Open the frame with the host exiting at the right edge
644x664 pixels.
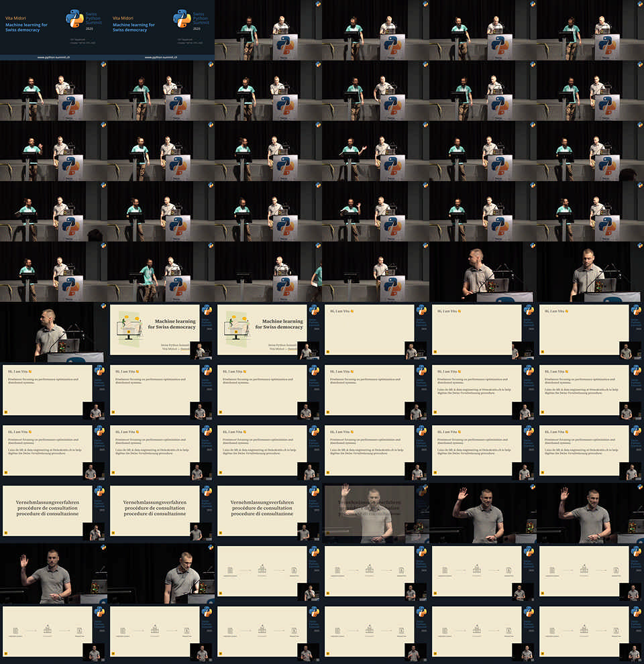[268, 272]
